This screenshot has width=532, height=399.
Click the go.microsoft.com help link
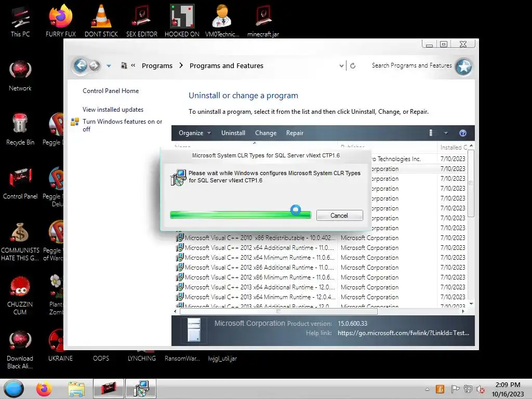click(403, 333)
